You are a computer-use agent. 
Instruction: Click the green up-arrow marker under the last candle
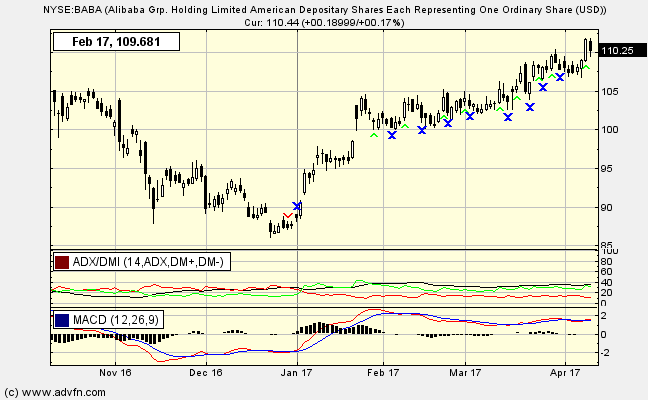tap(586, 68)
